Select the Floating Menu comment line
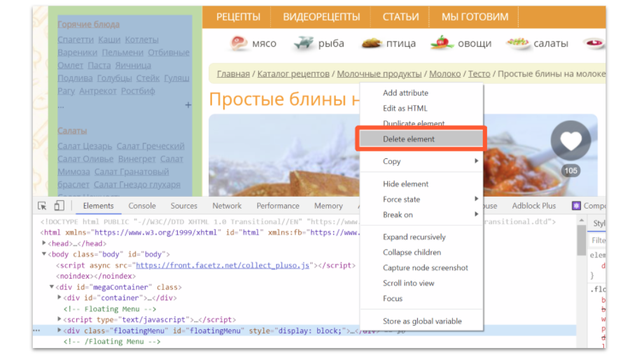Image resolution: width=644 pixels, height=355 pixels. 110,309
